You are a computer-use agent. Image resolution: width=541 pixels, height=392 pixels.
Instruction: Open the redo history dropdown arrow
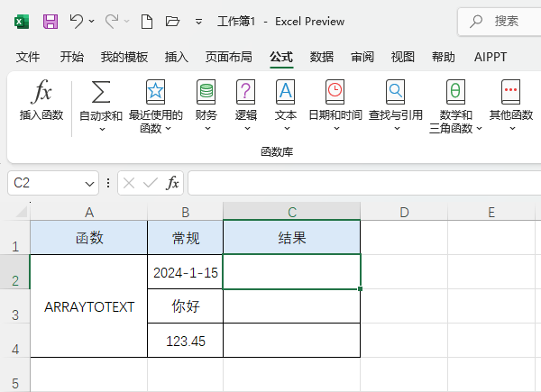pos(126,22)
